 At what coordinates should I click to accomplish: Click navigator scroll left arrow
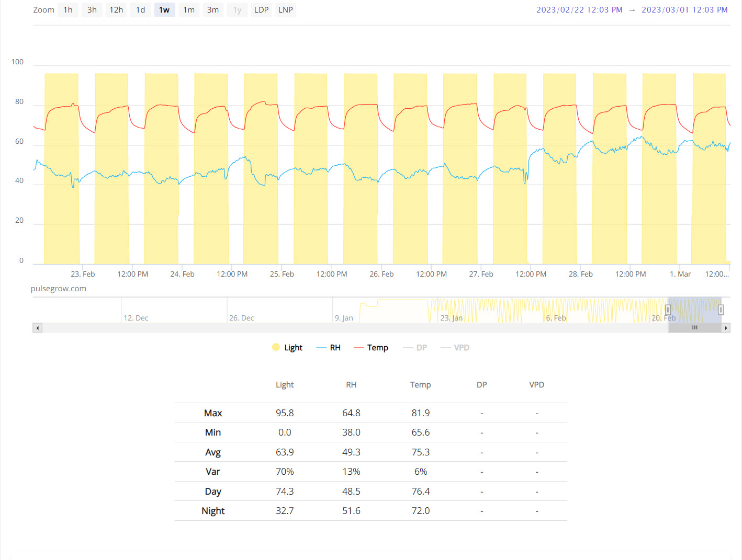pos(37,328)
